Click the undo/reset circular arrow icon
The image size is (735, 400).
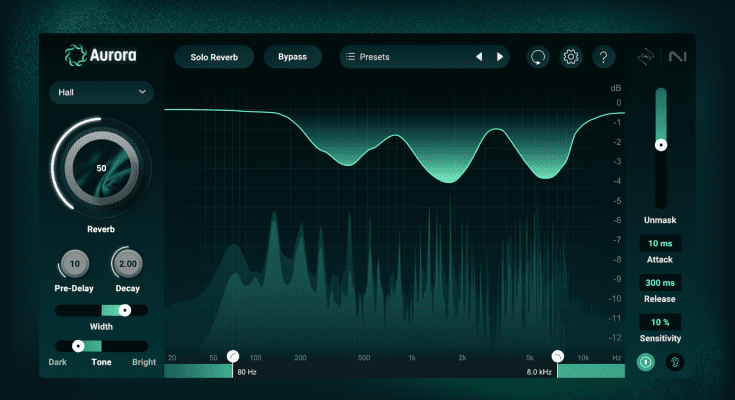click(539, 57)
